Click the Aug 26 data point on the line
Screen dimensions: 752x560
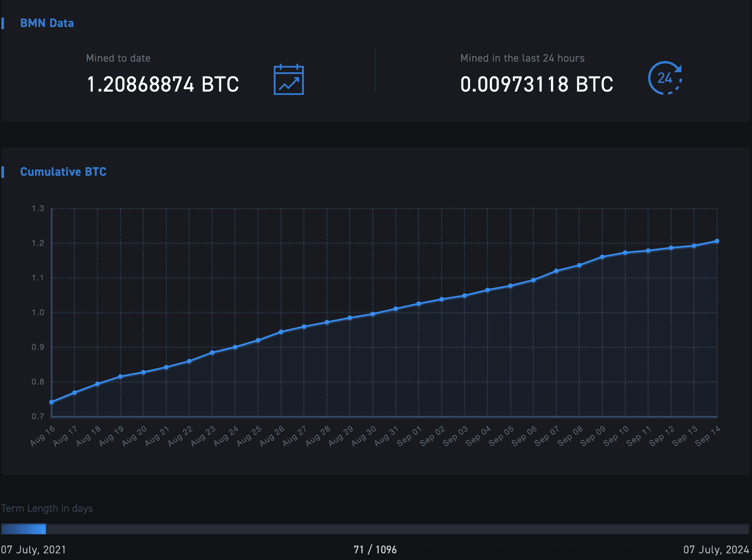[x=281, y=332]
